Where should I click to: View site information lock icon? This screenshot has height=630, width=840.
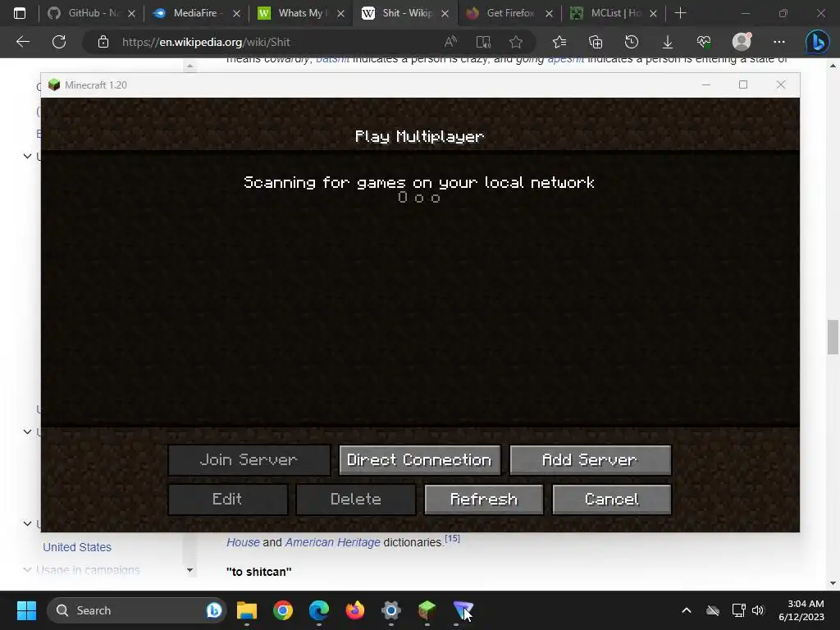pos(103,42)
